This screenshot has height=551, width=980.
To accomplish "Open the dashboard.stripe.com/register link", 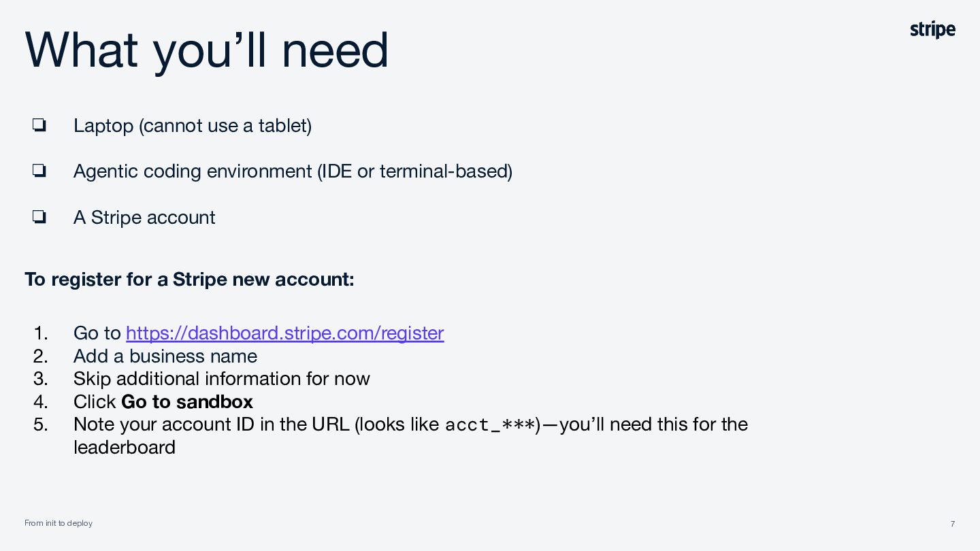I will tap(285, 333).
